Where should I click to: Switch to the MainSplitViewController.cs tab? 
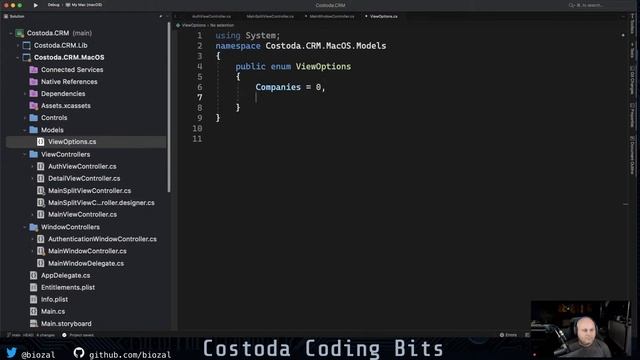[270, 16]
